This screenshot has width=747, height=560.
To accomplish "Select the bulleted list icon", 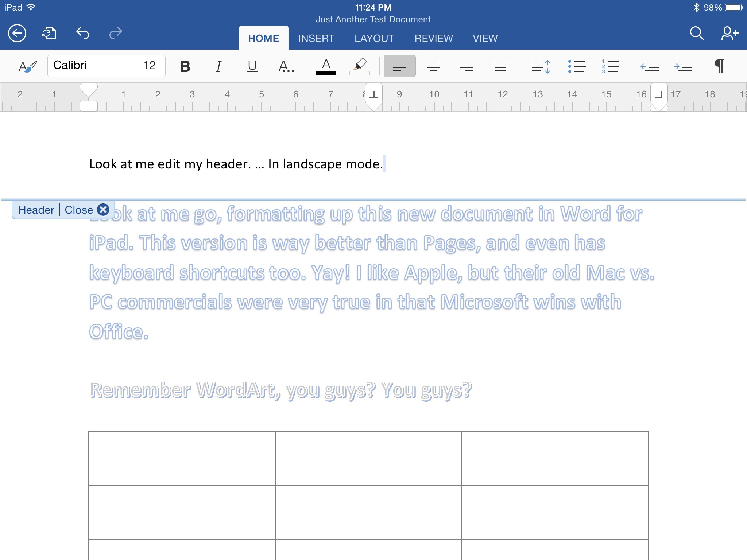I will (x=576, y=66).
